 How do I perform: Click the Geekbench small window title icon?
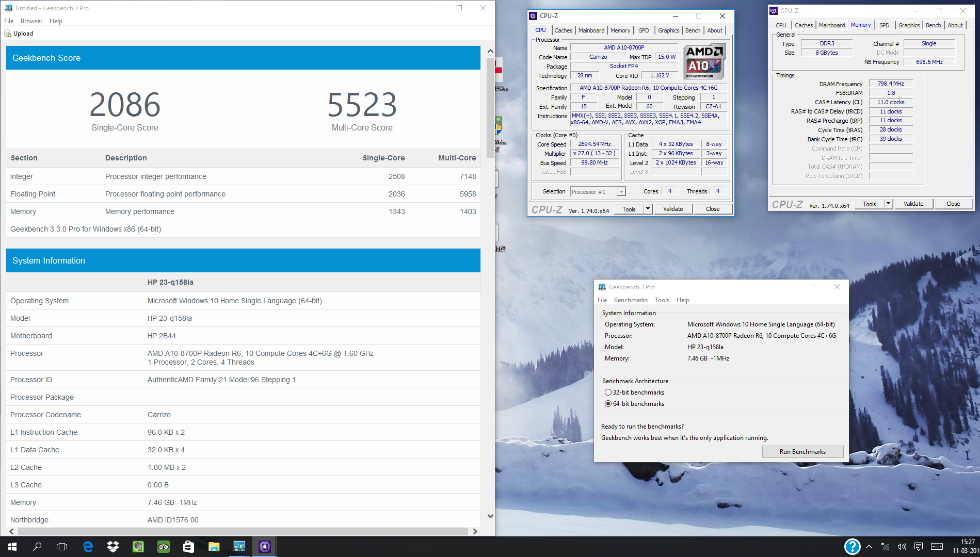[602, 287]
